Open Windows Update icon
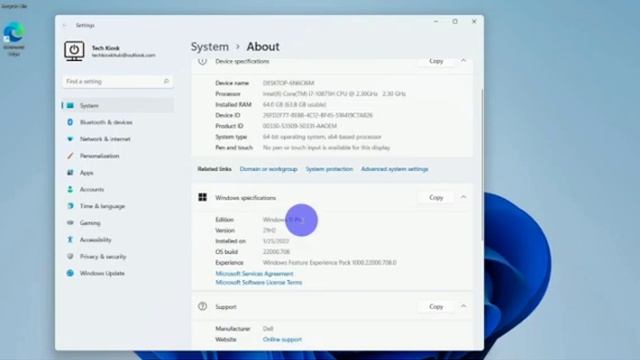Viewport: 640px width, 360px height. tap(70, 273)
